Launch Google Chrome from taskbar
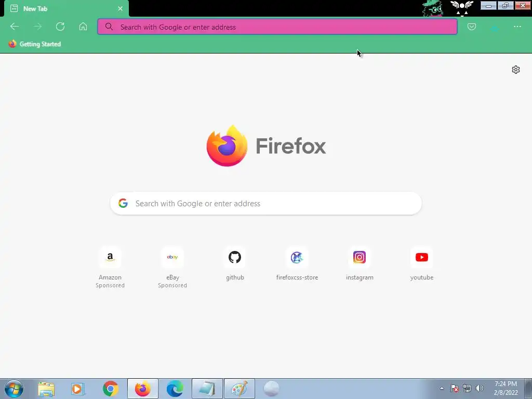 (110, 389)
